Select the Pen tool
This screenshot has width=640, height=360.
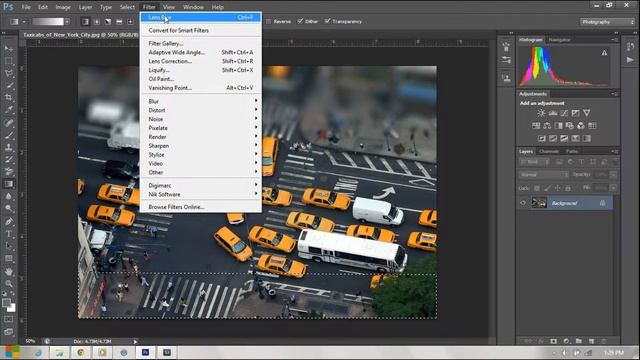9,222
